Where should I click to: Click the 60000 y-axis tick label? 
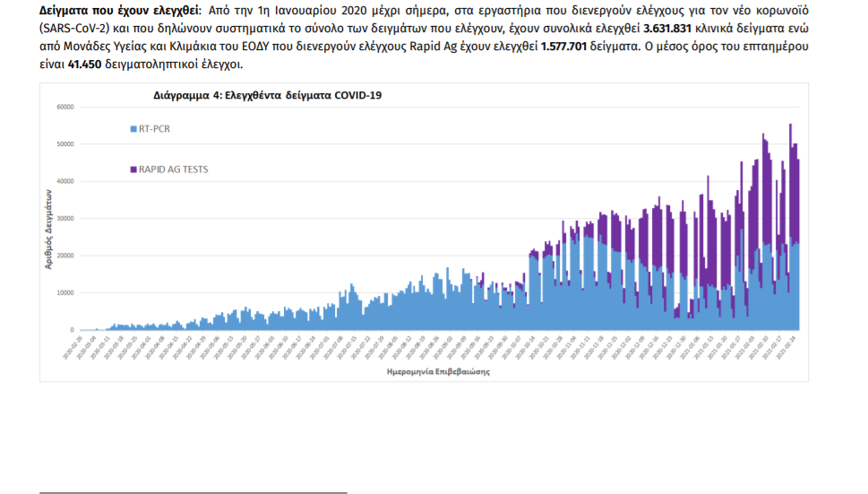click(64, 107)
